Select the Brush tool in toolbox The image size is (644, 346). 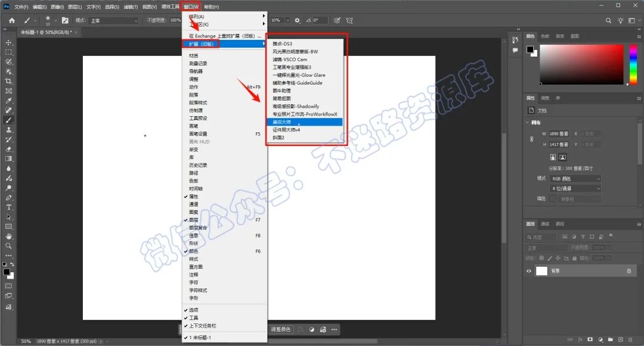(8, 120)
